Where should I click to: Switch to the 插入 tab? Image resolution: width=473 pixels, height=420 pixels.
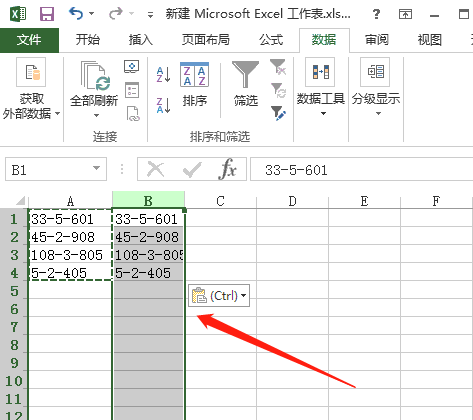141,40
